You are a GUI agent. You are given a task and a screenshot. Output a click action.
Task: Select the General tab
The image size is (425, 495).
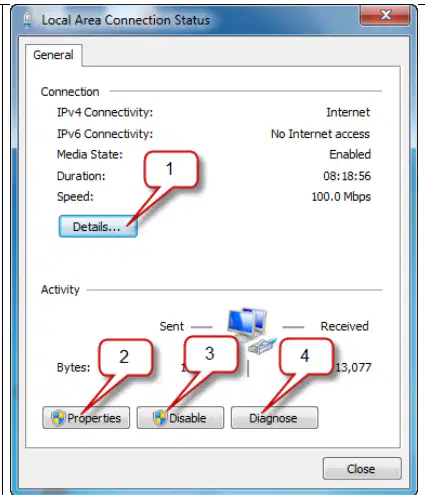(x=53, y=55)
